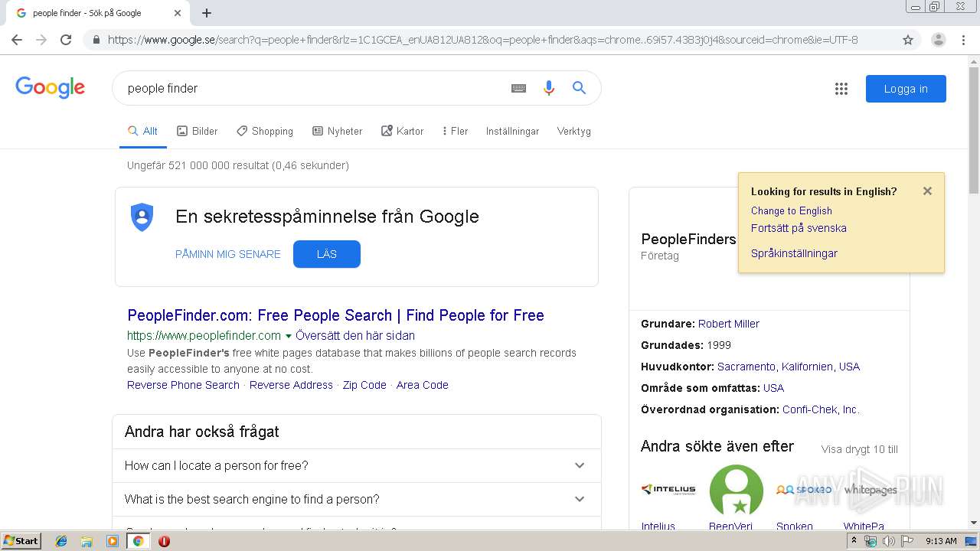Dismiss the English results popup
The height and width of the screenshot is (551, 980).
tap(927, 191)
